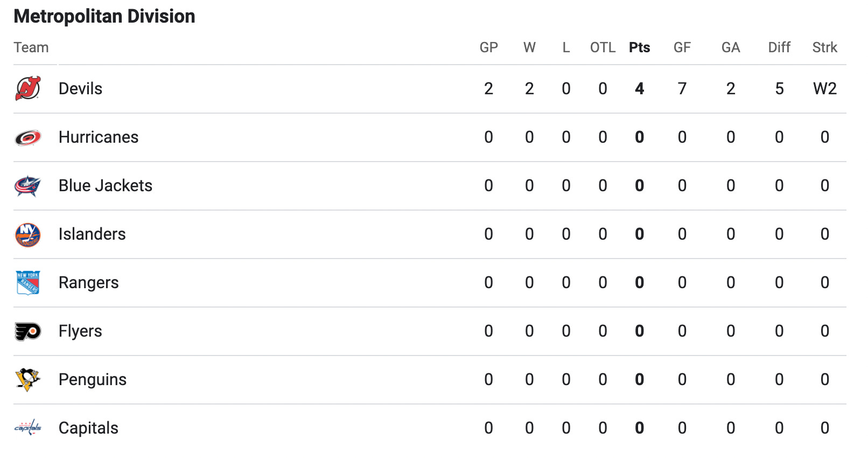Click the Metropolitan Division heading

click(x=104, y=17)
